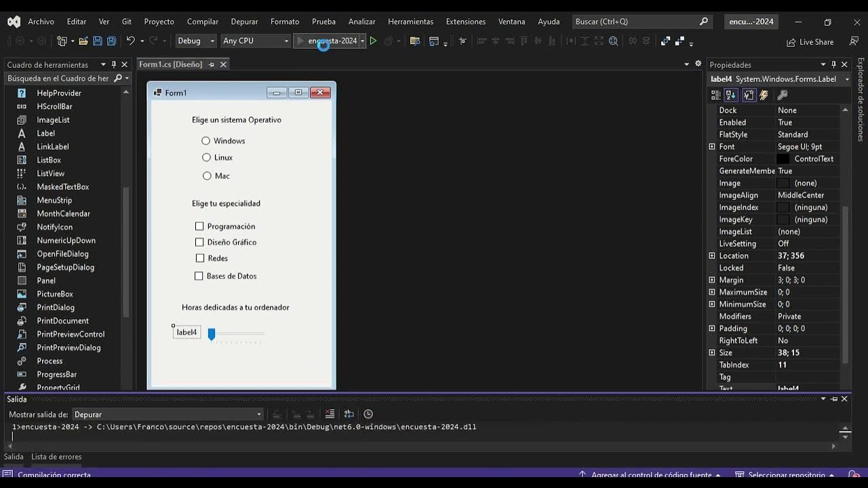Screen dimensions: 868x488
Task: Click the new project toolbar icon
Action: (62, 41)
